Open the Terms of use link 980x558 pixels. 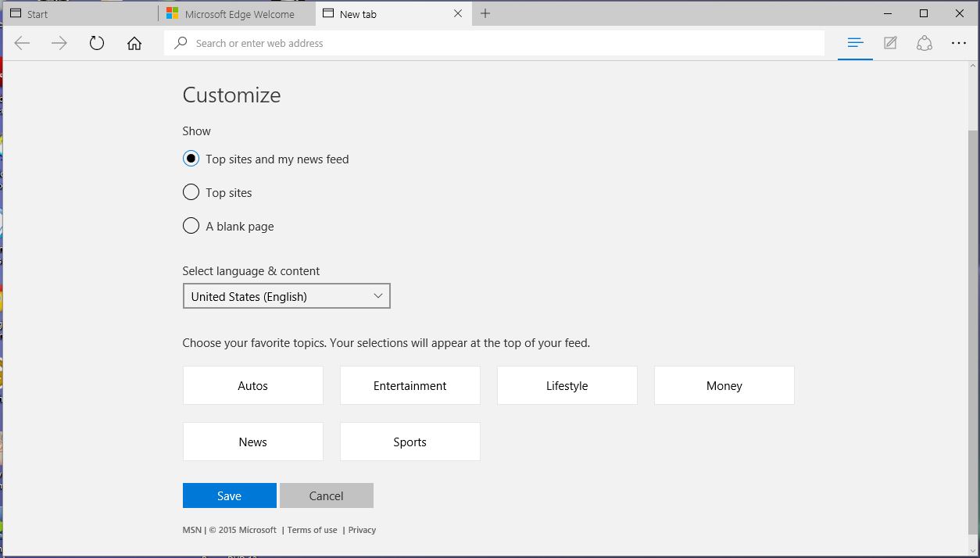point(312,530)
